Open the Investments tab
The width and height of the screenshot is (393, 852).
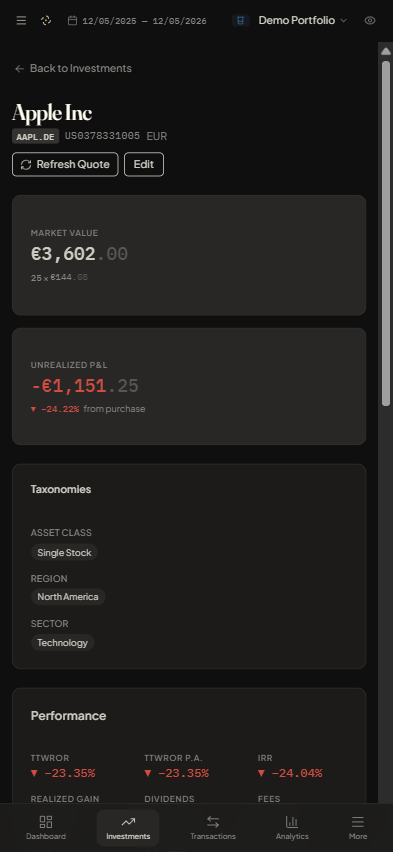[128, 828]
